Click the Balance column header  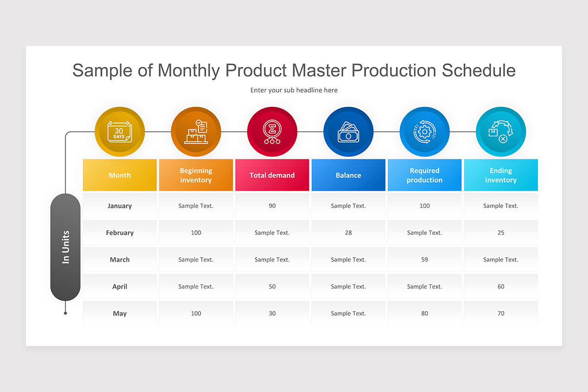(348, 175)
